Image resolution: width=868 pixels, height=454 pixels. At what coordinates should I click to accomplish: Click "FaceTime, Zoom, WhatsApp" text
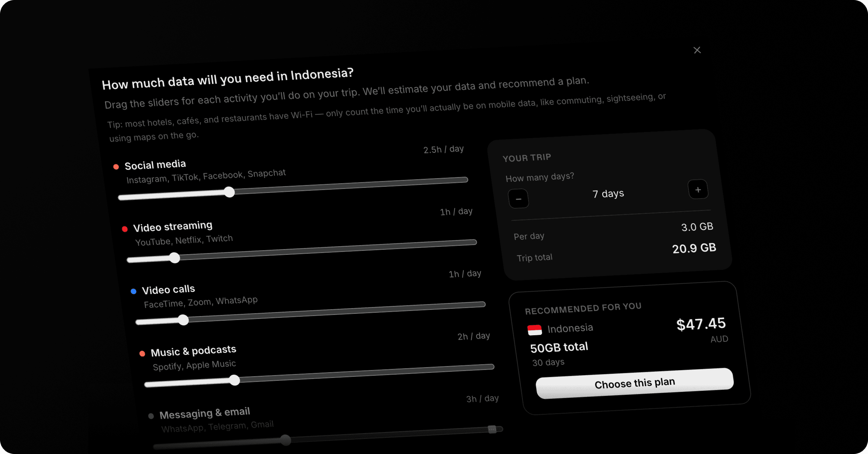coord(201,302)
